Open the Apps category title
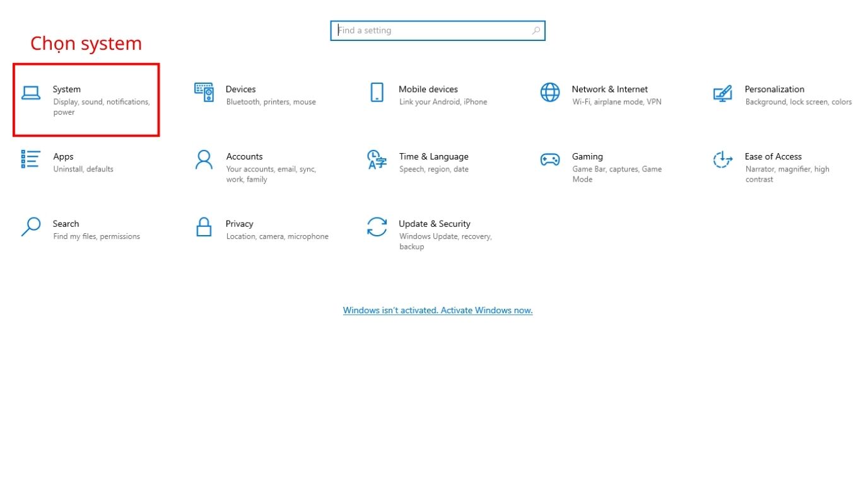The width and height of the screenshot is (868, 484). [x=63, y=156]
